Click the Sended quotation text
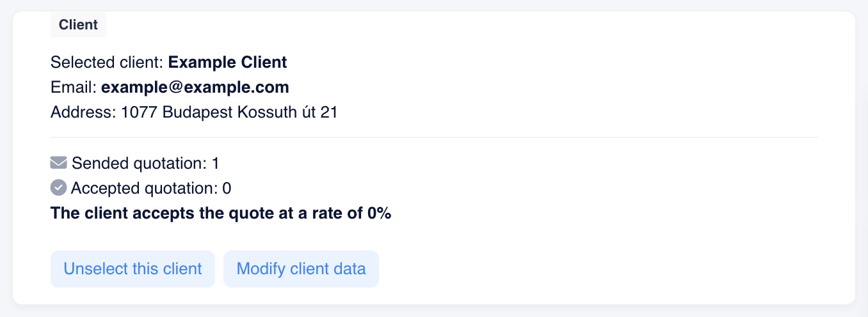This screenshot has height=317, width=868. [139, 164]
